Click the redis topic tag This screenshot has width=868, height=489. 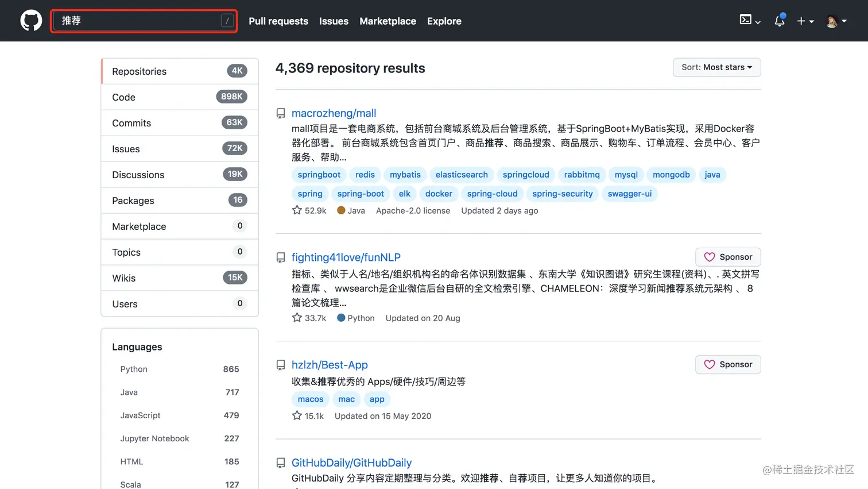(x=365, y=175)
